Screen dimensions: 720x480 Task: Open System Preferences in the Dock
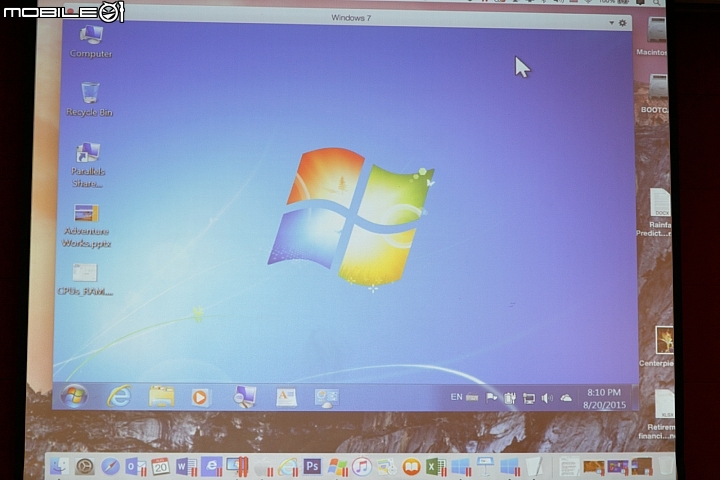click(x=84, y=467)
